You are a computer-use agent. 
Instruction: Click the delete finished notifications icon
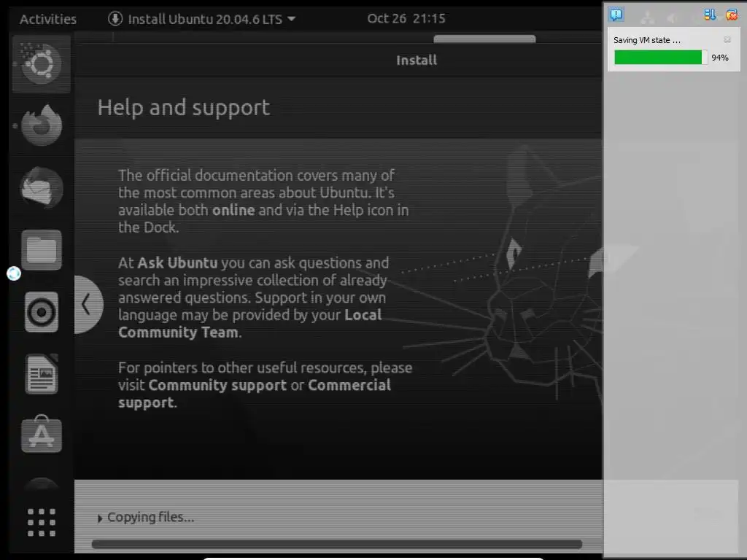tap(731, 15)
